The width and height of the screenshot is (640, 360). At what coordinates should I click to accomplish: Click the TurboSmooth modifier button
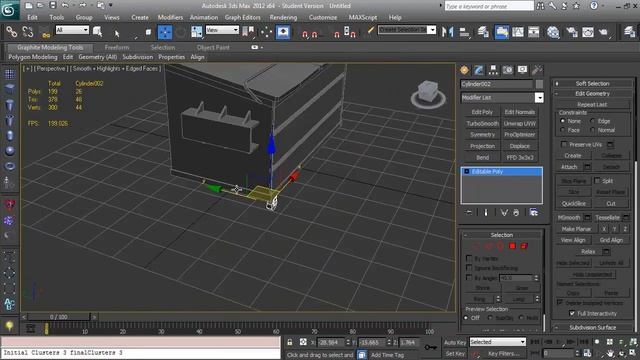(482, 123)
